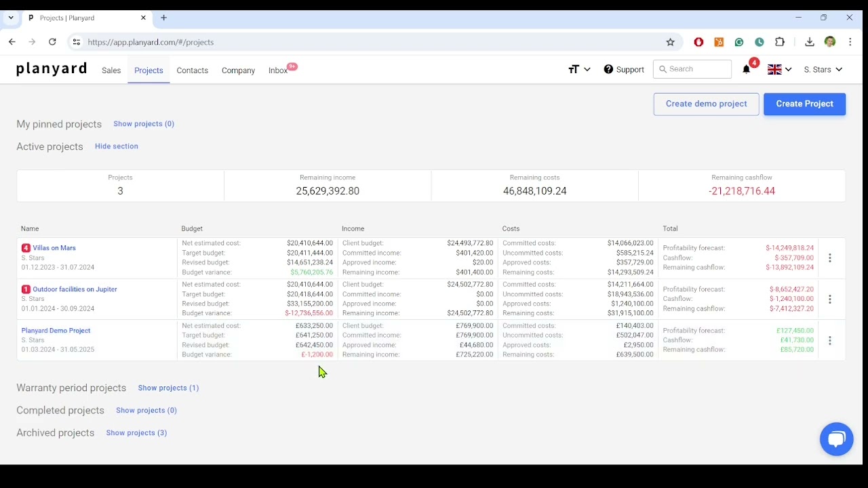868x488 pixels.
Task: Open the Inbox menu
Action: (x=279, y=70)
